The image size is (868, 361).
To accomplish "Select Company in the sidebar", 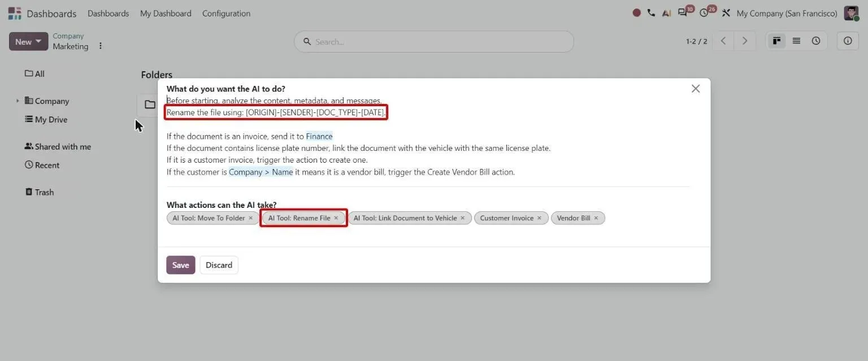I will coord(47,101).
